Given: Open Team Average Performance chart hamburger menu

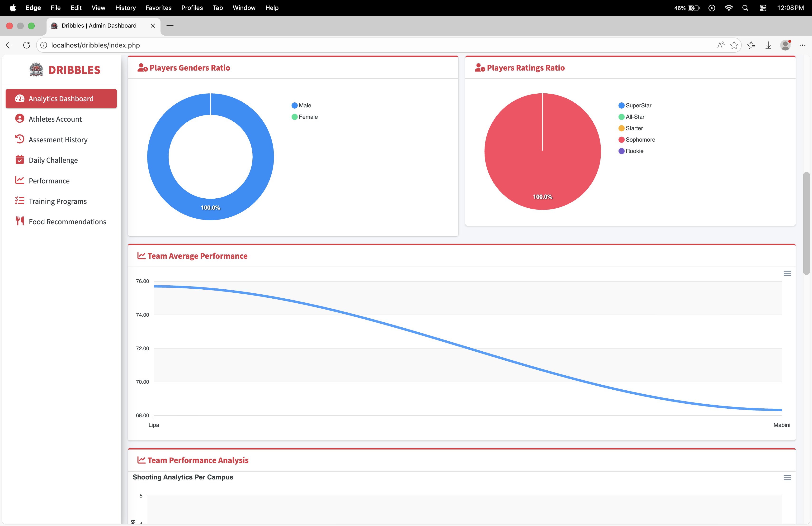Looking at the screenshot, I should (x=787, y=273).
